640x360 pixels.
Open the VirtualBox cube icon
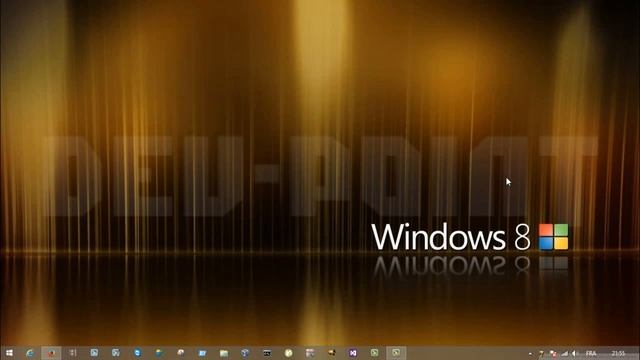pyautogui.click(x=245, y=353)
